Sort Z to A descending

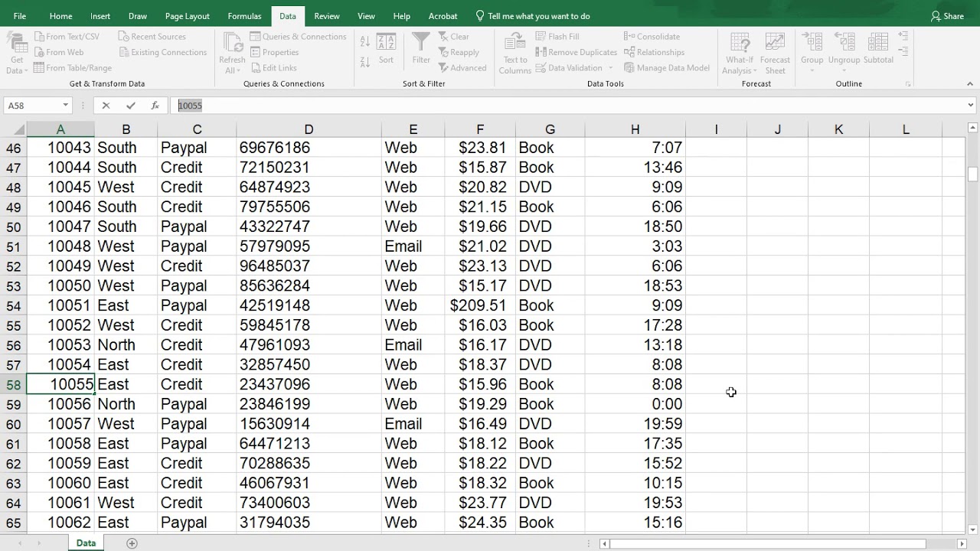(x=365, y=62)
